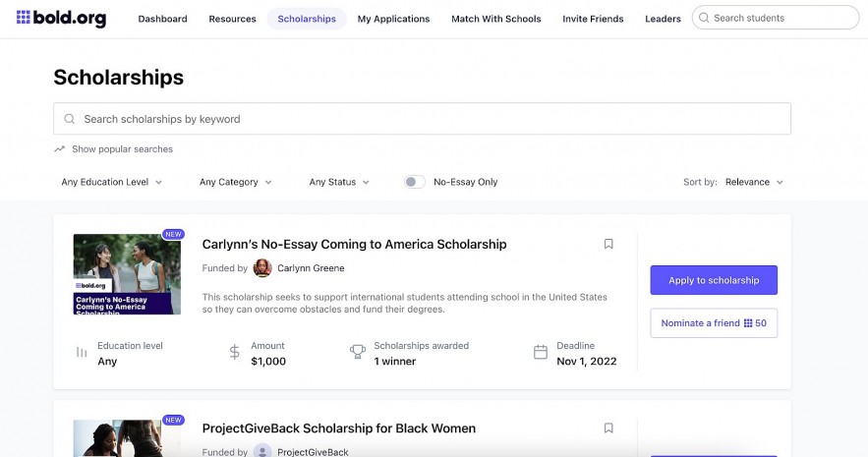Go to the Dashboard tab
This screenshot has height=457, width=868.
[x=162, y=19]
